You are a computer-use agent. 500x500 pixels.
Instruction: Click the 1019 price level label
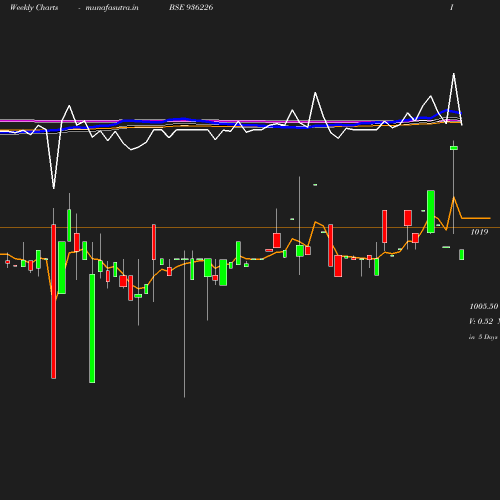tap(479, 232)
